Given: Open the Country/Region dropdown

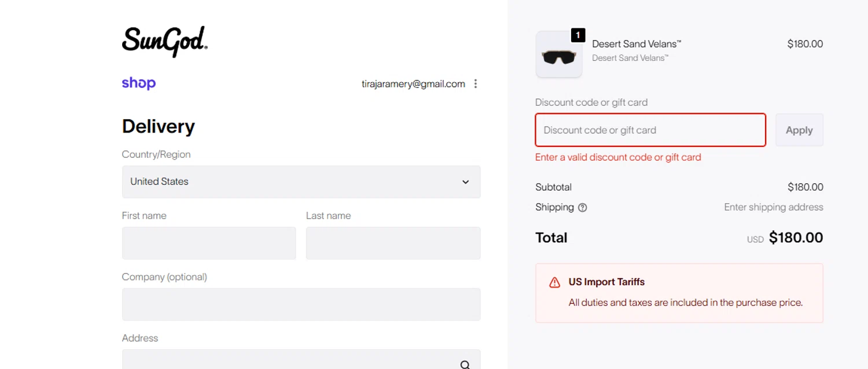Looking at the screenshot, I should point(301,182).
